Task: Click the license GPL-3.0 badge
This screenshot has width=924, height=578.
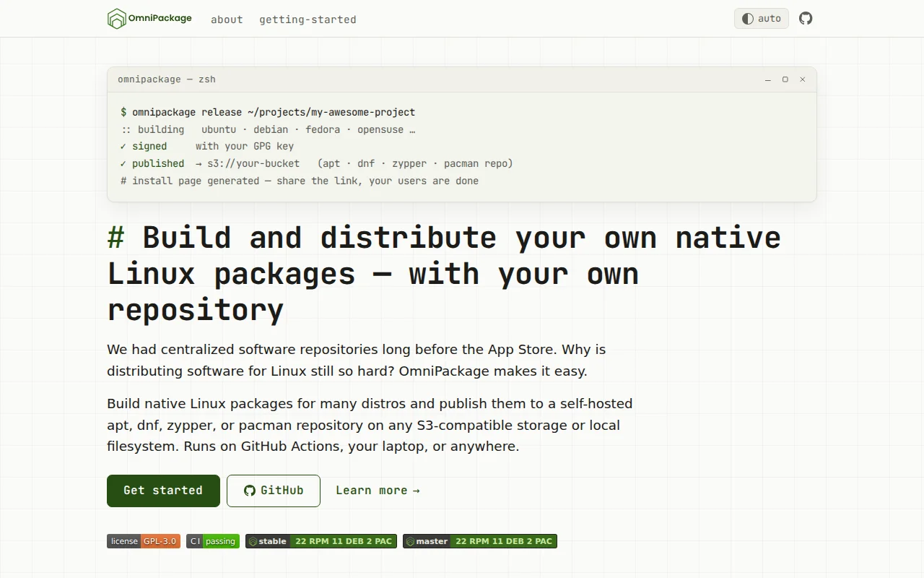Action: point(144,541)
